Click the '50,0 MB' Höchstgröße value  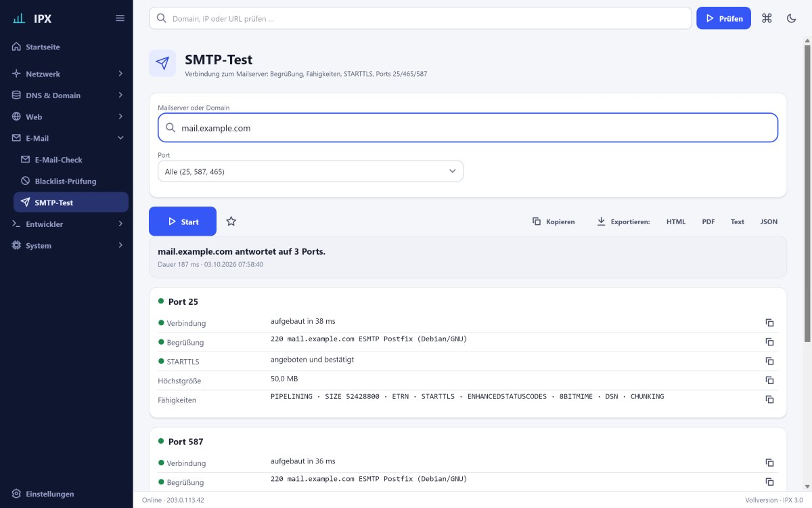coord(284,379)
